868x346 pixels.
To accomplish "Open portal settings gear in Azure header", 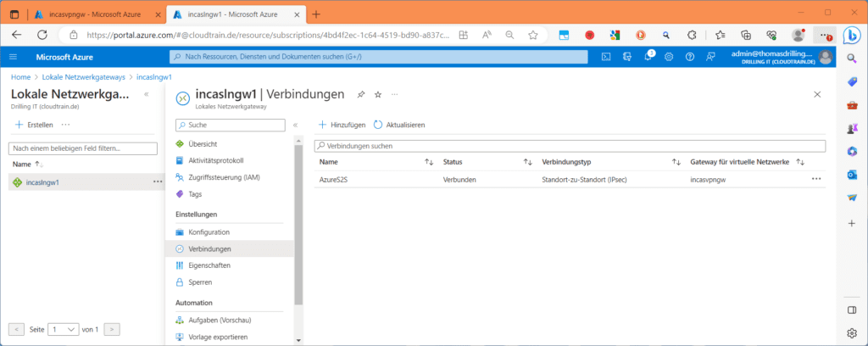I will pyautogui.click(x=669, y=57).
